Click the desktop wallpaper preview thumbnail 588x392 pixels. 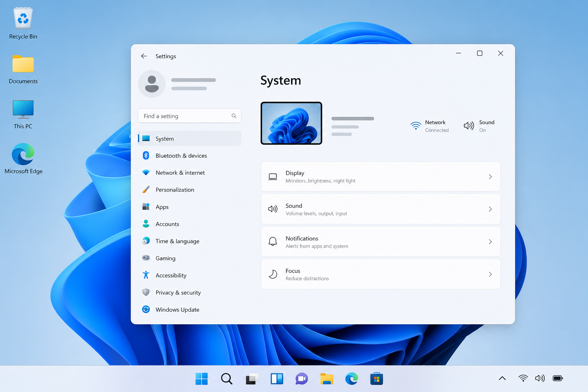291,123
